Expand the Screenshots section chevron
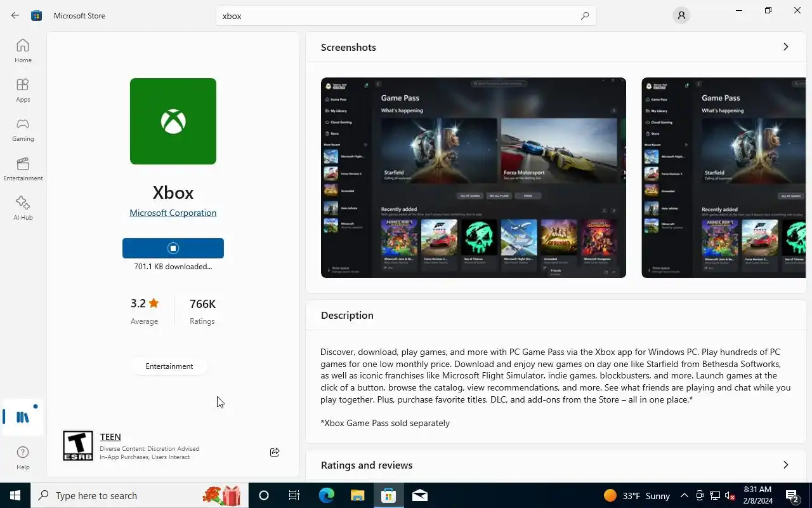Screen dimensions: 812x508 click(x=786, y=47)
